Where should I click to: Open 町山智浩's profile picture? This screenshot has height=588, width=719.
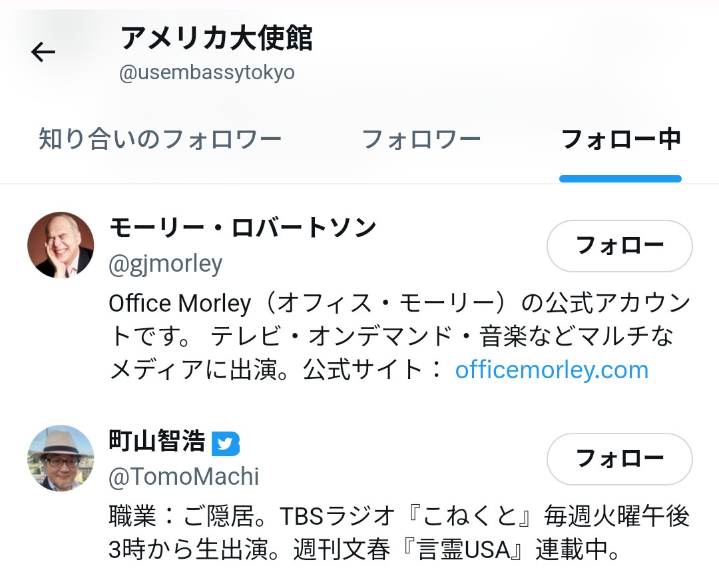click(x=61, y=458)
